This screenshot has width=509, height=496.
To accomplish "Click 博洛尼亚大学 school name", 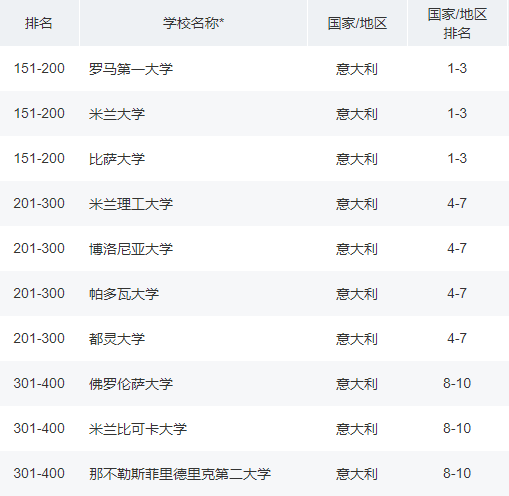I will point(131,249).
